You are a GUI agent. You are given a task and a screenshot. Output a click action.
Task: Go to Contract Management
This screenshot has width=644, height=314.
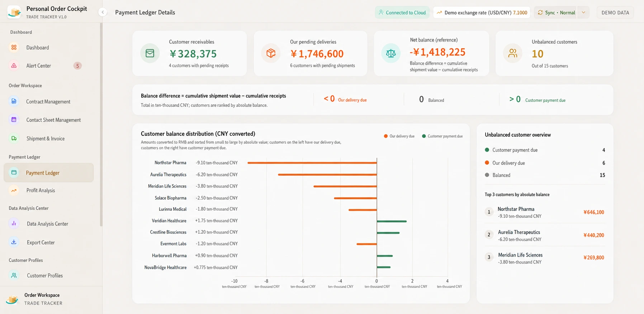click(48, 101)
